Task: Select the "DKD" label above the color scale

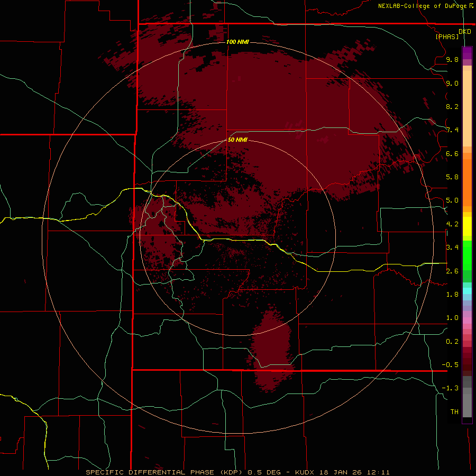Action: 465,31
